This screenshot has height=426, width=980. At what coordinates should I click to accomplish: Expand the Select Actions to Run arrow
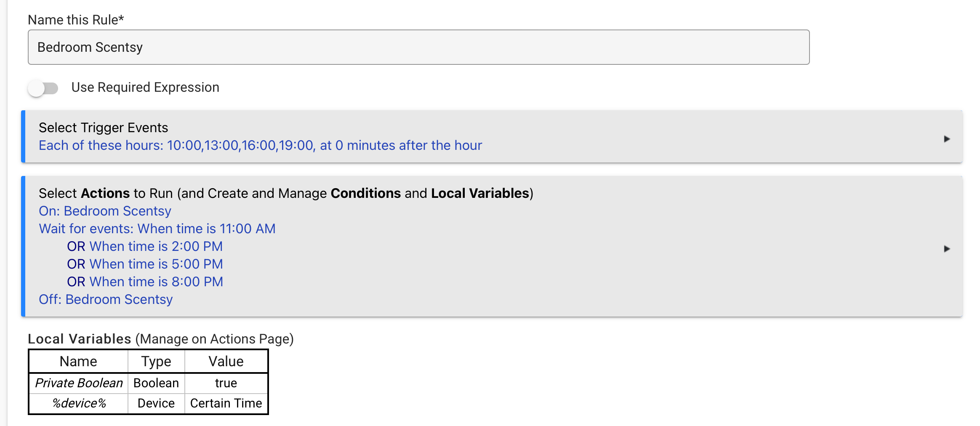tap(947, 249)
